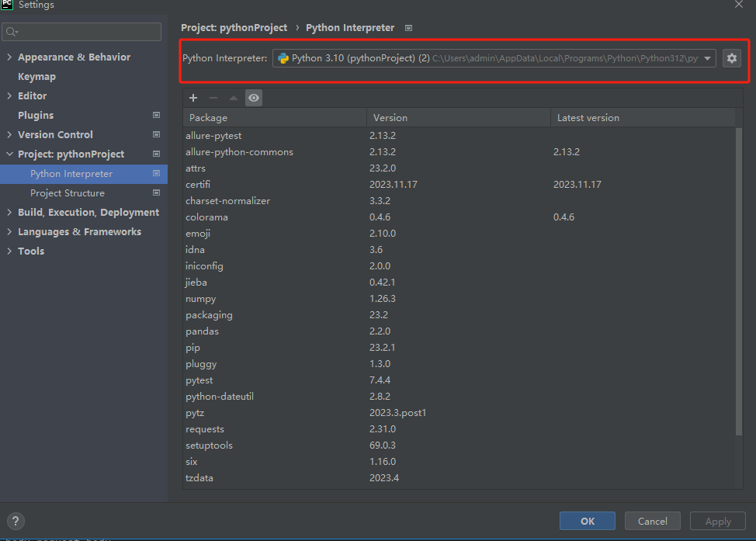The height and width of the screenshot is (541, 756).
Task: Click the OK button
Action: pos(588,521)
